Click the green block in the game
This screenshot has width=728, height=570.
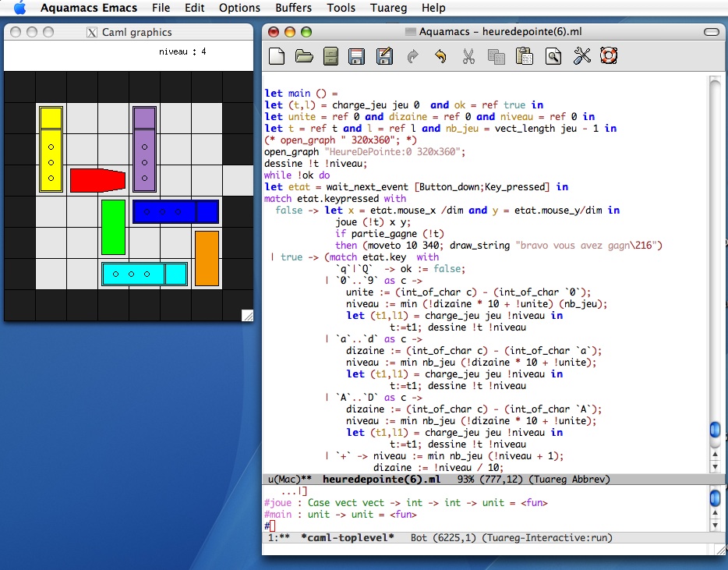(113, 227)
